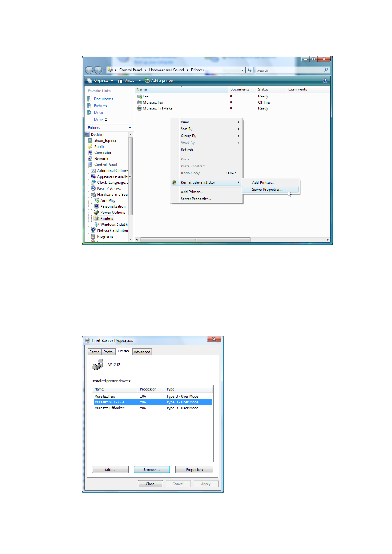The height and width of the screenshot is (554, 392).
Task: Click the W1212 print server icon
Action: pos(98,365)
